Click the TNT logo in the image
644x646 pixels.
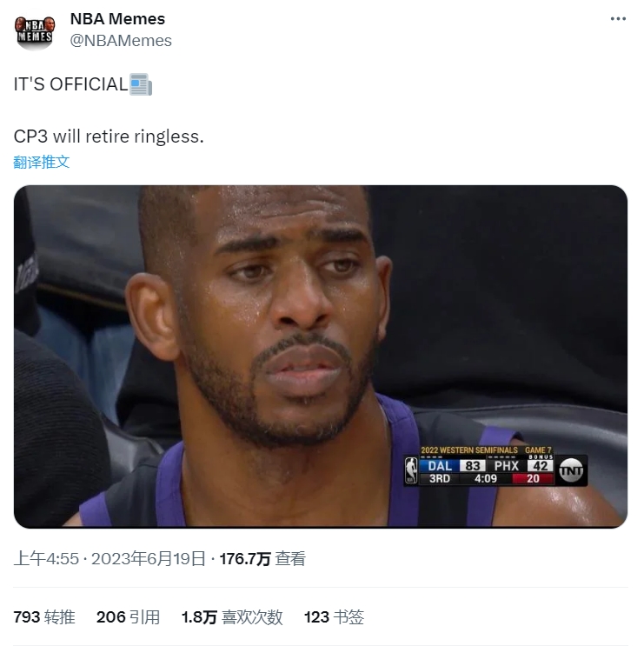[x=571, y=470]
